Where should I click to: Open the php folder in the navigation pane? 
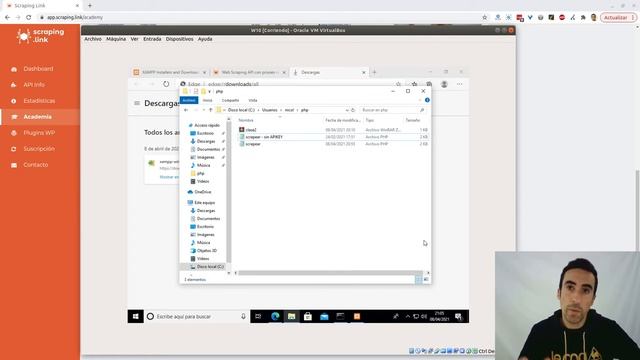pyautogui.click(x=200, y=173)
